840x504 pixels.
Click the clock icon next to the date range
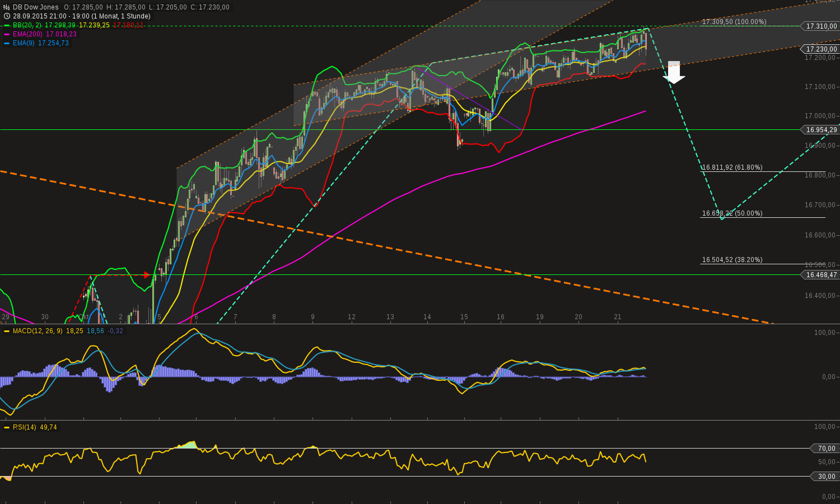(x=7, y=16)
